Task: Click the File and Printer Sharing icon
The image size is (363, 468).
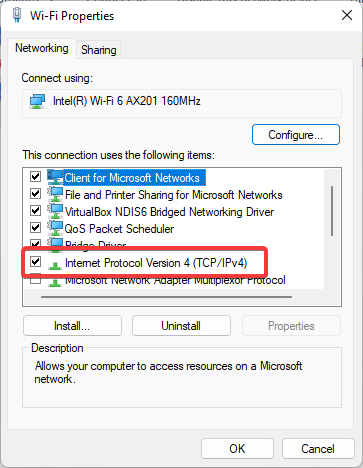Action: pos(55,194)
